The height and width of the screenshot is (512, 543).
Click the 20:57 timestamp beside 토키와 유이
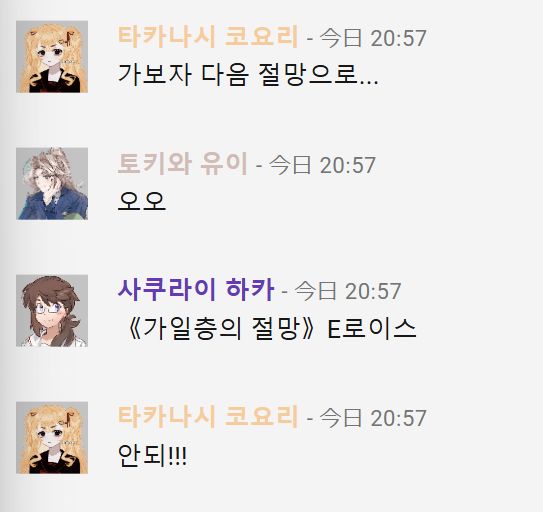coord(322,165)
